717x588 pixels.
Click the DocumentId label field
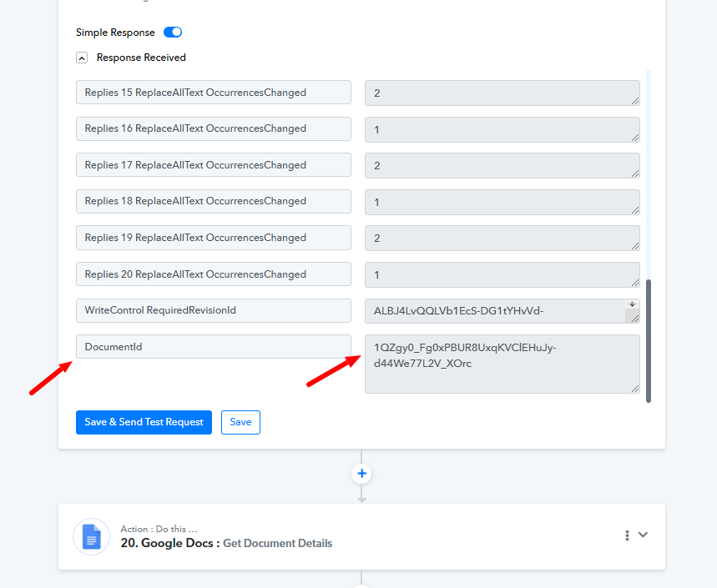213,346
